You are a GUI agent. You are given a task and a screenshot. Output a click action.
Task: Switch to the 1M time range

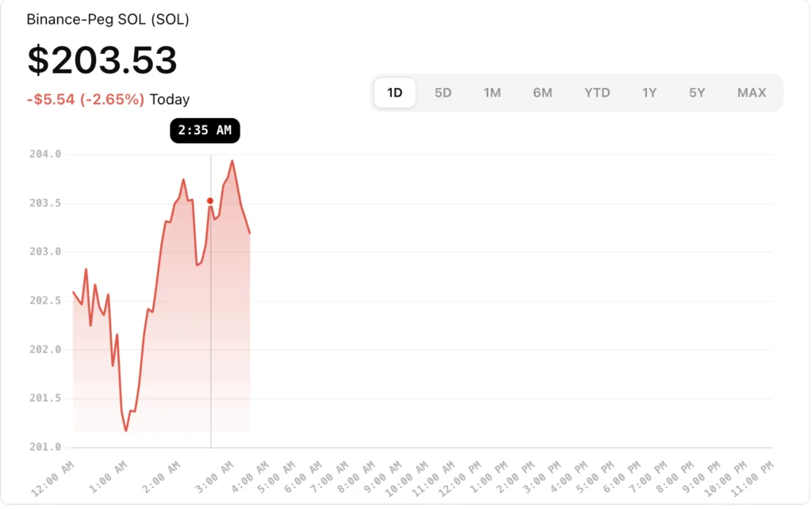[492, 93]
